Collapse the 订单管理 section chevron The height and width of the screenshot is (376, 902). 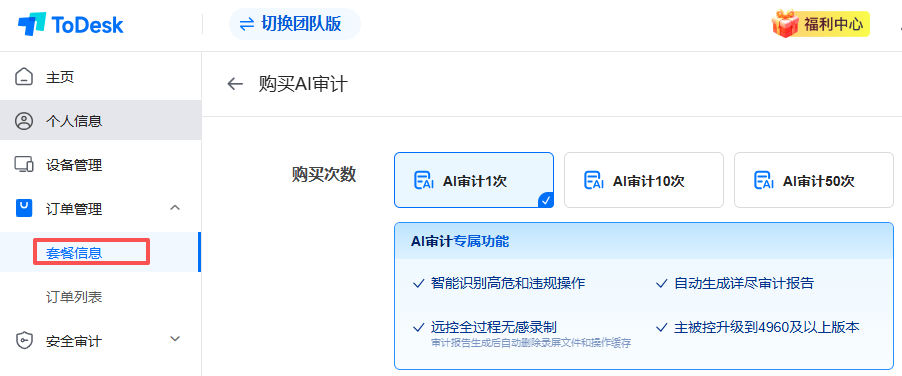point(175,208)
